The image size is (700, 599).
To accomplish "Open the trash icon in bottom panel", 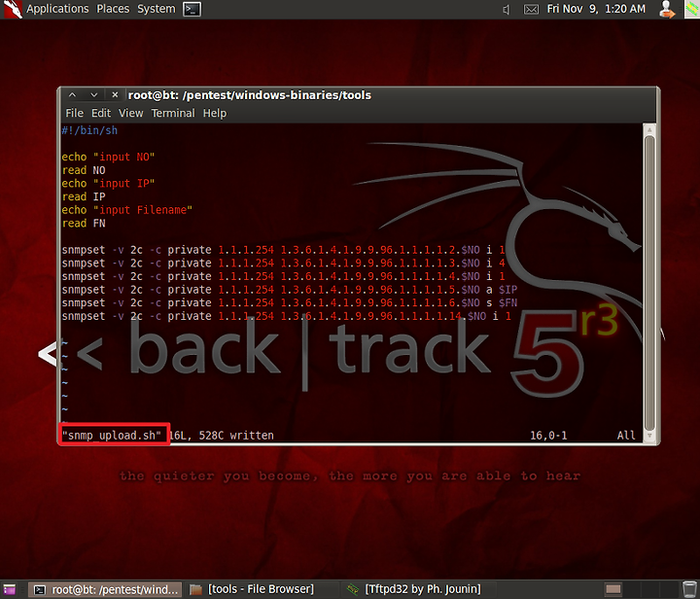I will (689, 589).
